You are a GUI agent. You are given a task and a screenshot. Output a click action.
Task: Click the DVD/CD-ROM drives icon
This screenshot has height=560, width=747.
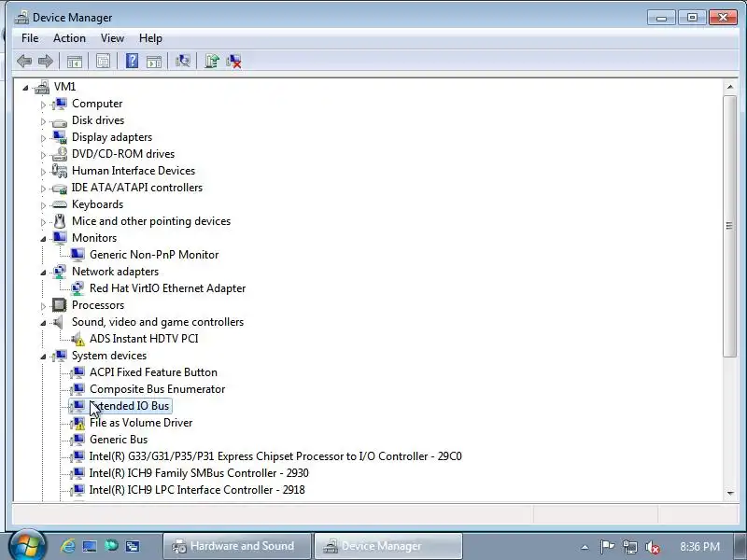(x=60, y=154)
